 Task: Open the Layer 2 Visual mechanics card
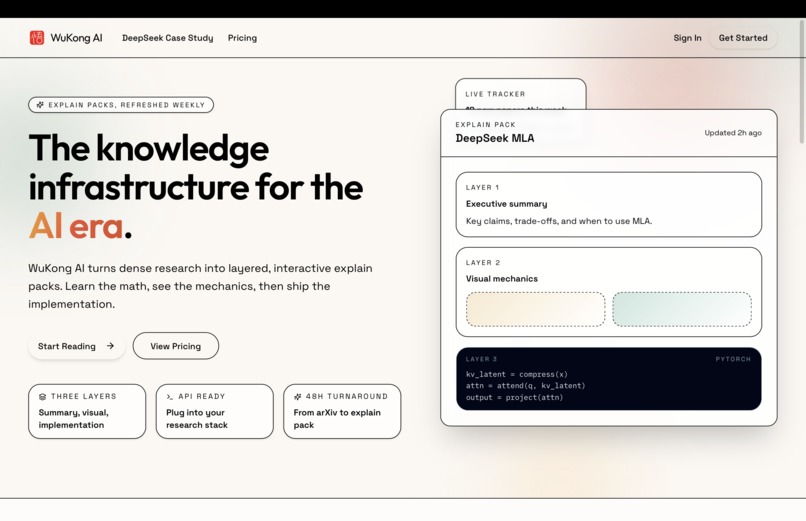[609, 292]
